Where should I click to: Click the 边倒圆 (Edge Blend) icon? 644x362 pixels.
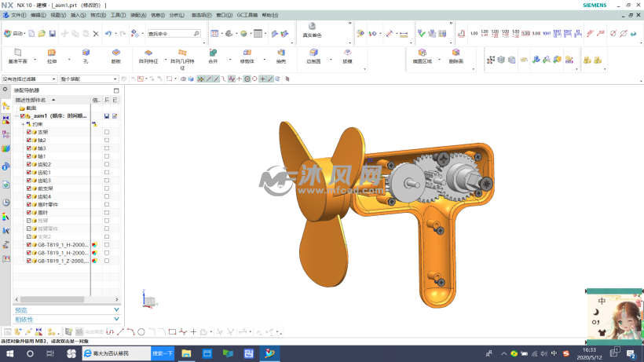[313, 53]
